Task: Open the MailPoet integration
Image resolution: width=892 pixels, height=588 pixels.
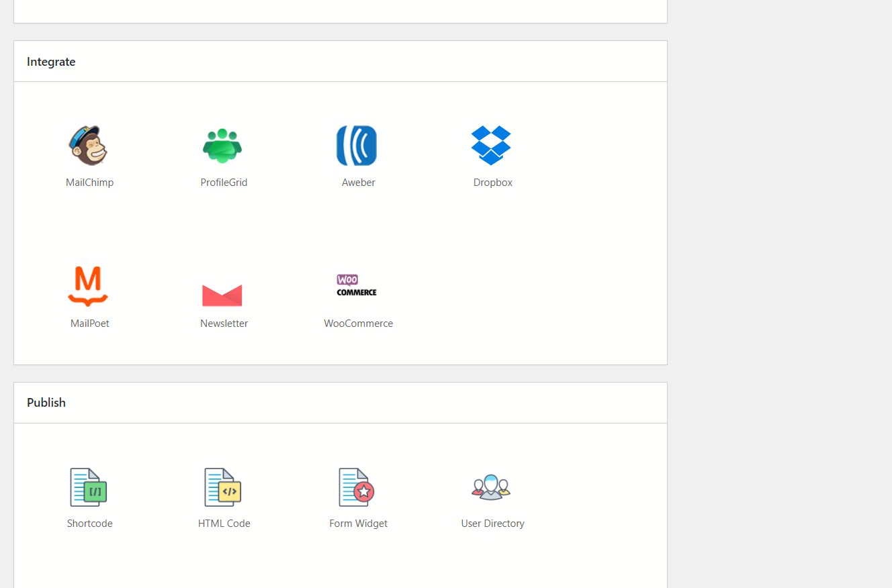Action: pyautogui.click(x=89, y=287)
